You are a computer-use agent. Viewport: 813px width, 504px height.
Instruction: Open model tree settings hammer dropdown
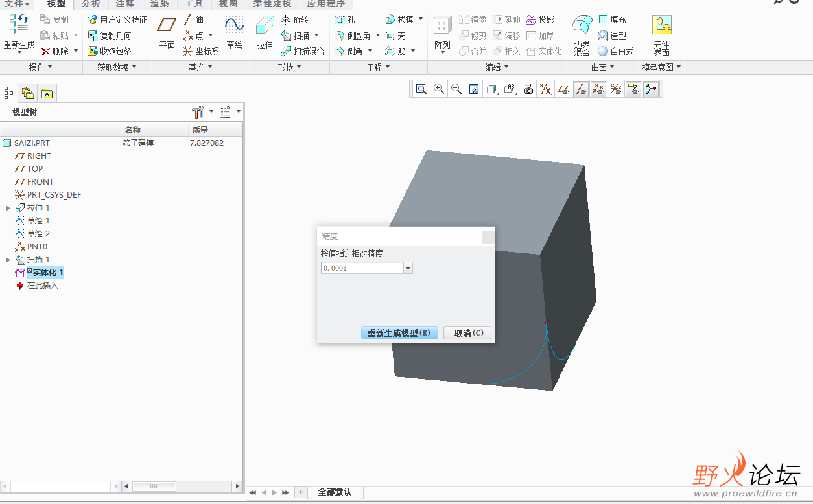[203, 112]
